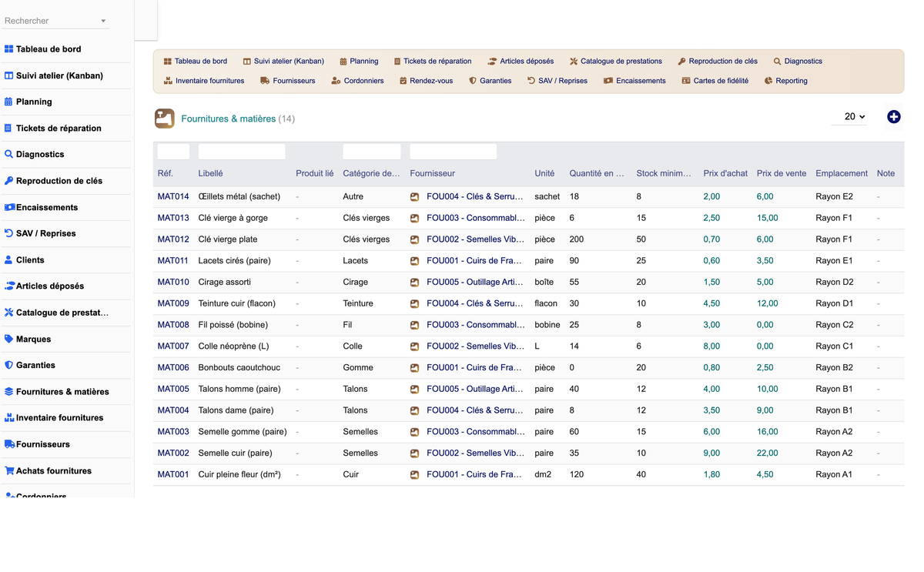Image resolution: width=924 pixels, height=572 pixels.
Task: Click the Cartes de fidélité card icon in top bar
Action: 686,81
